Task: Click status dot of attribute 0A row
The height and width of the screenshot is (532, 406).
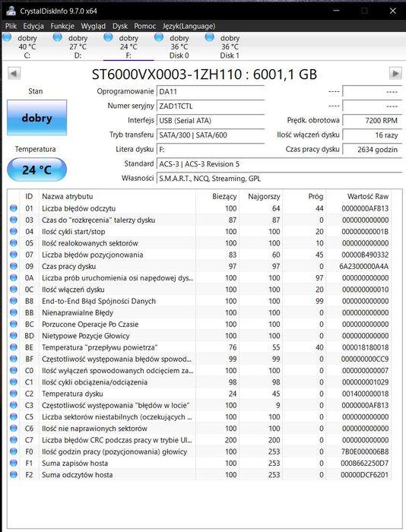Action: (14, 278)
